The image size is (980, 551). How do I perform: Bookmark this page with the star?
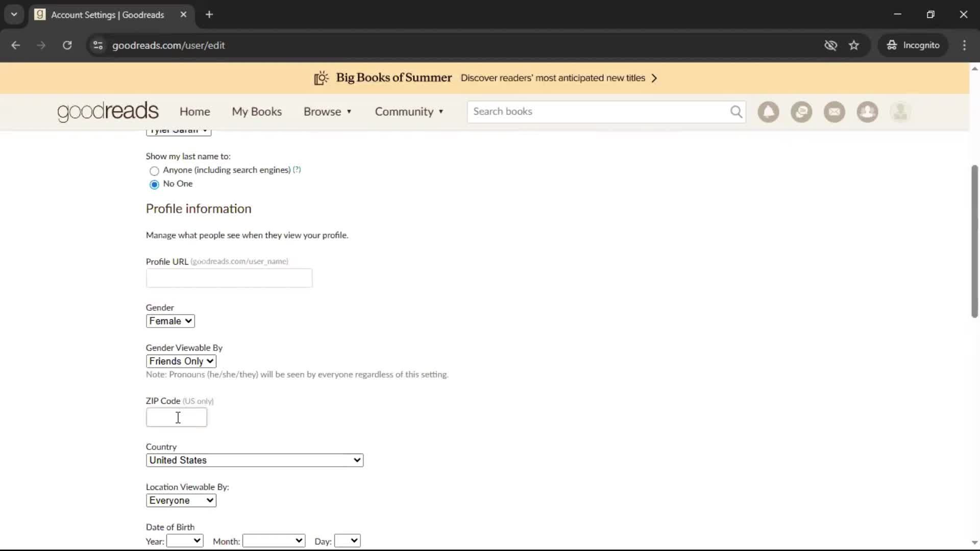click(x=854, y=45)
